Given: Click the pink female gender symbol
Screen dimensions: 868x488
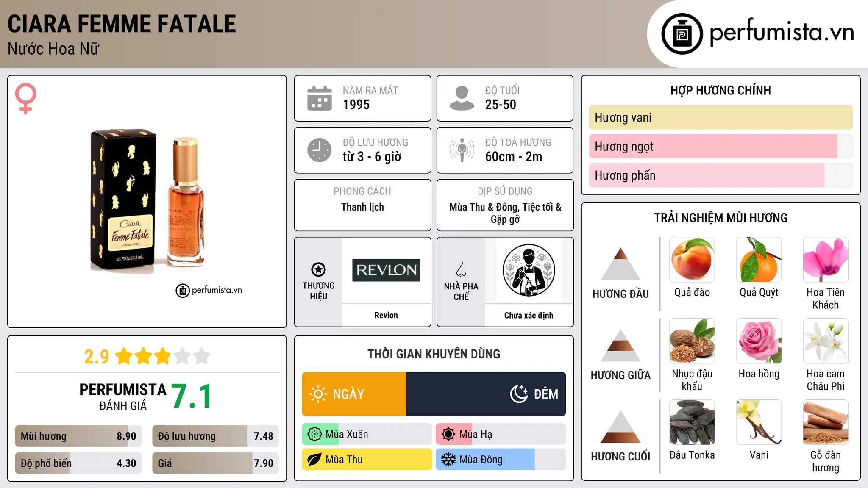Looking at the screenshot, I should pyautogui.click(x=25, y=98).
